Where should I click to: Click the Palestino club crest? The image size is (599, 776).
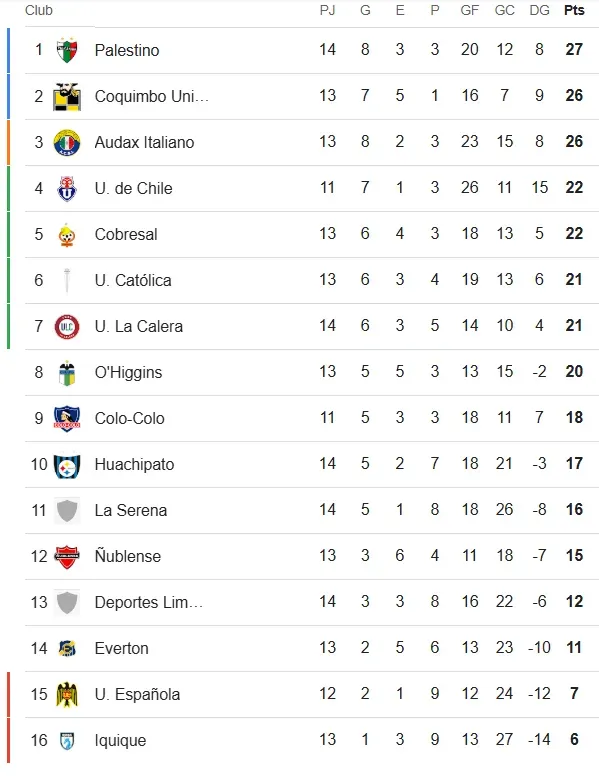(x=67, y=50)
